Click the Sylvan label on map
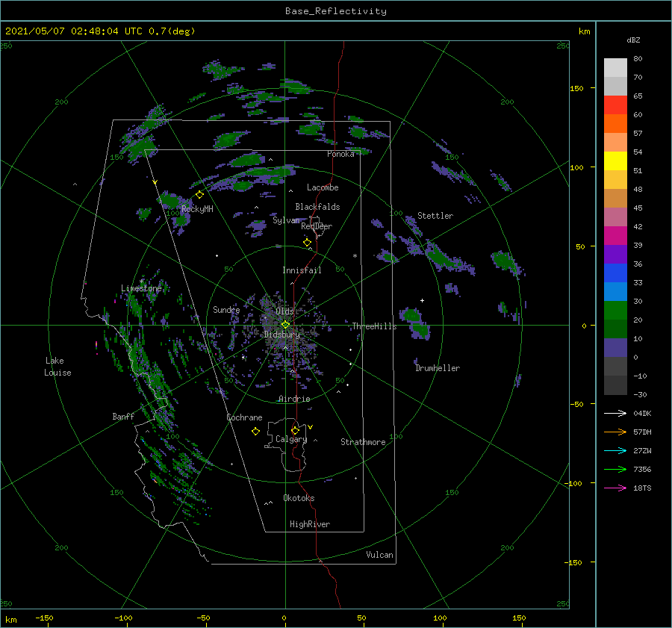Image resolution: width=672 pixels, height=628 pixels. (x=286, y=220)
